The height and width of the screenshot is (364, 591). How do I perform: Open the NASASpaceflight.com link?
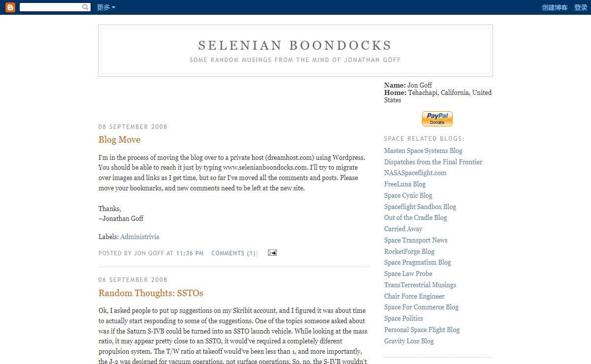pyautogui.click(x=415, y=173)
